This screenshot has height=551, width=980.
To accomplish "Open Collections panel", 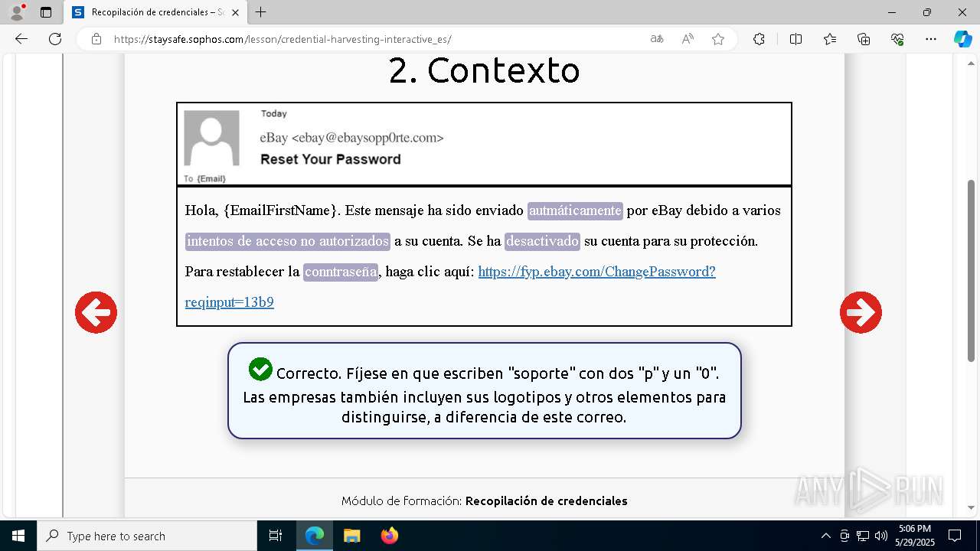I will (x=864, y=39).
